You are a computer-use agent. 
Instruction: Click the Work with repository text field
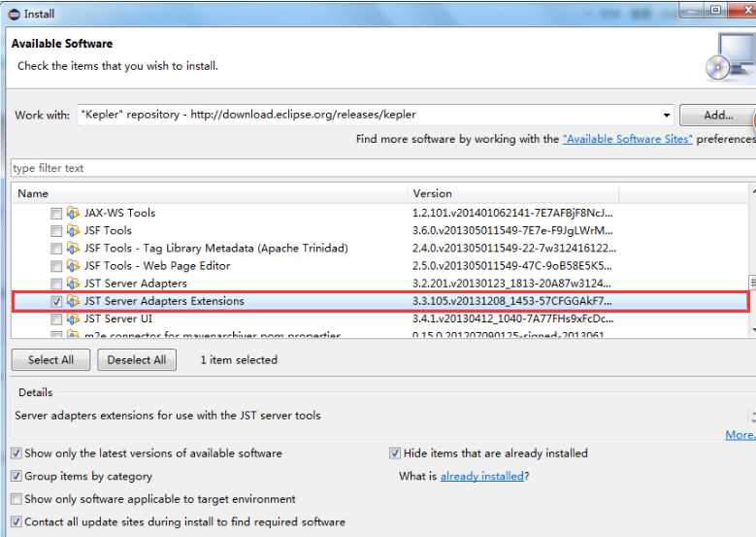click(369, 115)
